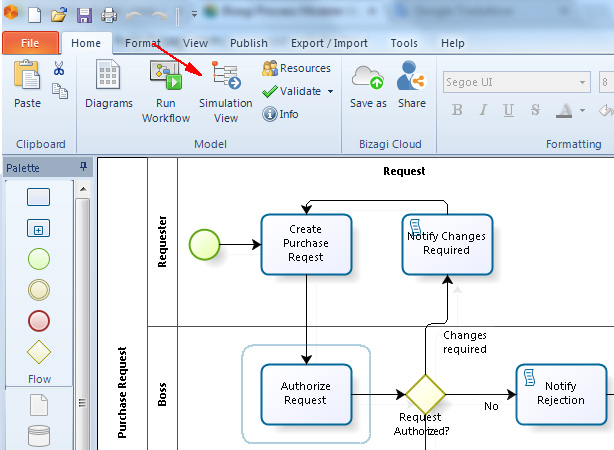Select the Create Purchase Reqest task
The image size is (614, 450).
point(306,244)
